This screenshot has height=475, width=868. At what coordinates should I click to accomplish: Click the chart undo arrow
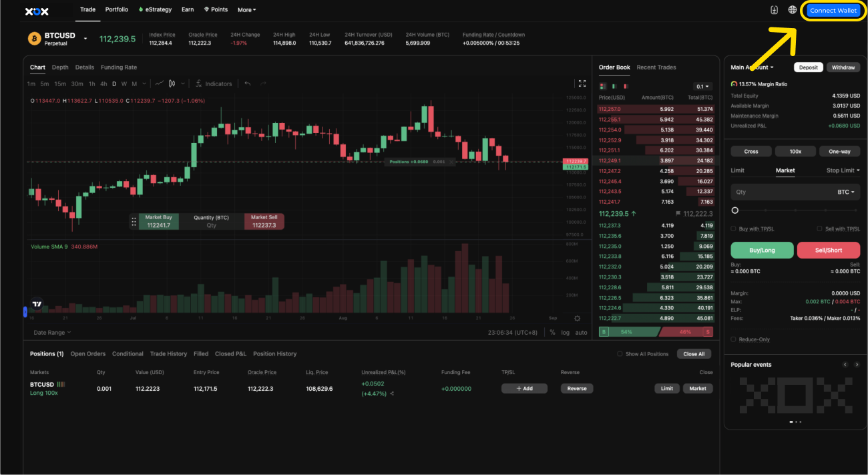pos(248,84)
